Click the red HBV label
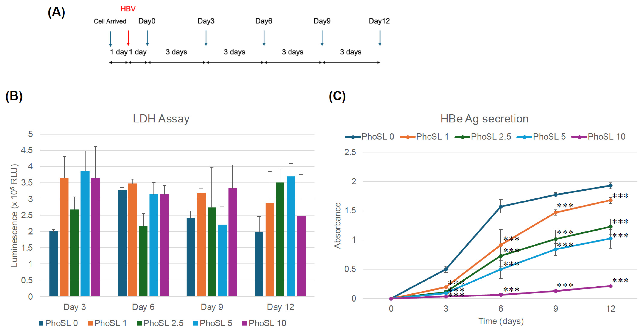The image size is (644, 333). pos(128,9)
